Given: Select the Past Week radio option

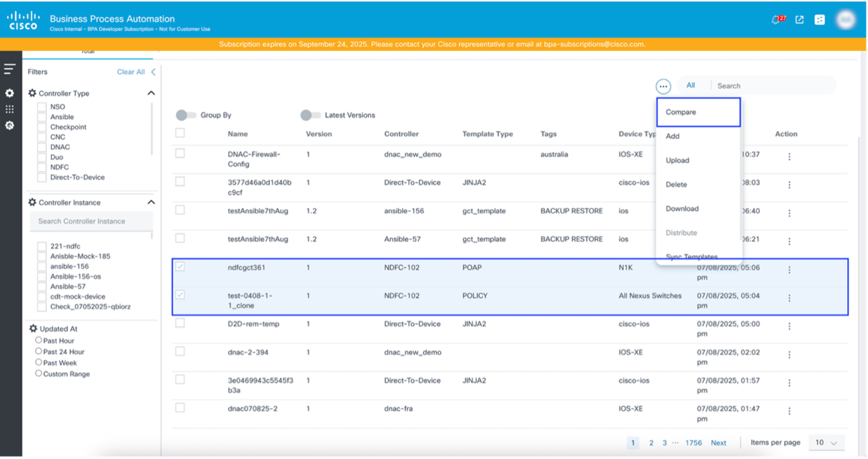Looking at the screenshot, I should coord(38,363).
